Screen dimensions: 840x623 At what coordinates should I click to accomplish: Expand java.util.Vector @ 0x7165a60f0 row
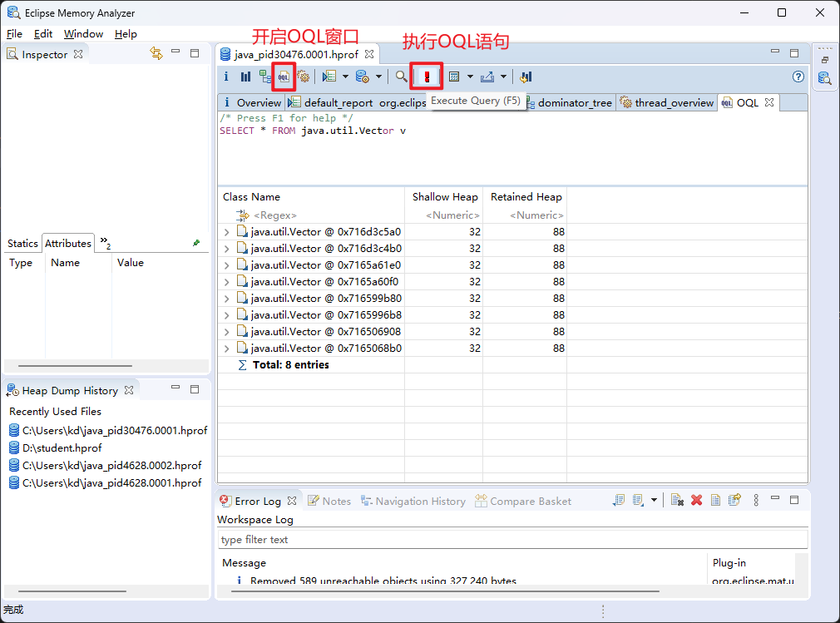[x=226, y=282]
